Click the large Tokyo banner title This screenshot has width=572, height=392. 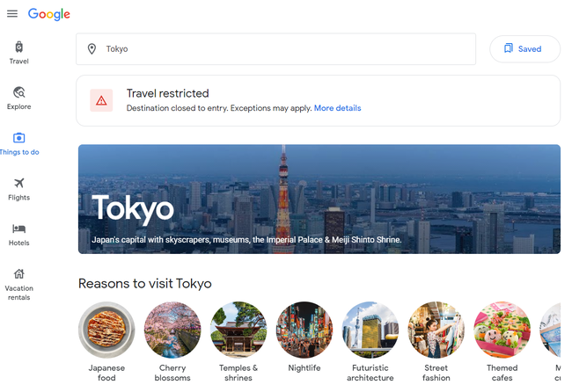click(x=133, y=209)
